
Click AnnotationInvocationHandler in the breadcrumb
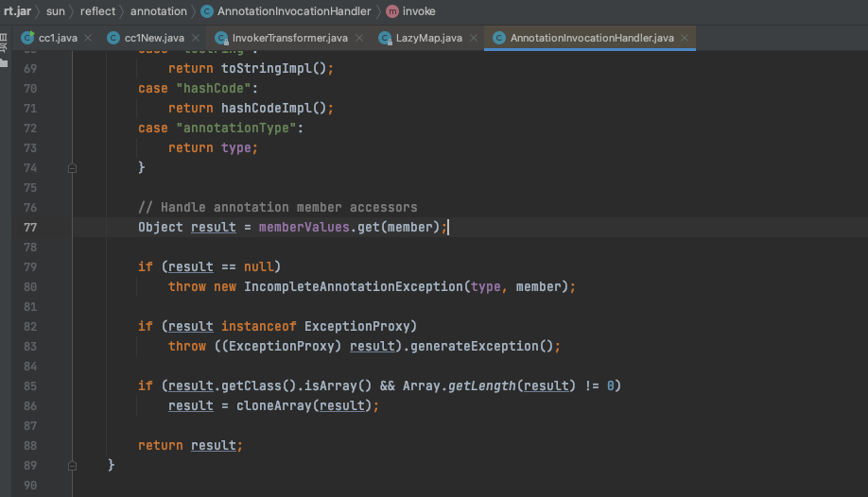point(294,11)
